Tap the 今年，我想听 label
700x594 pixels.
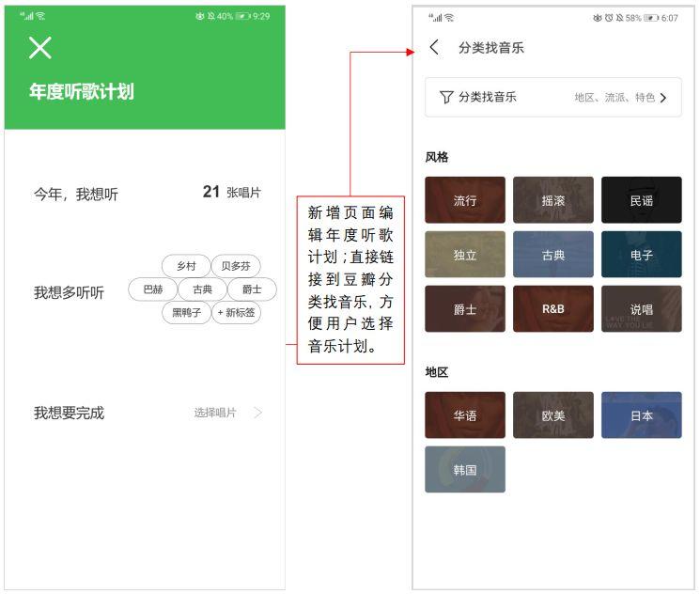tap(76, 195)
